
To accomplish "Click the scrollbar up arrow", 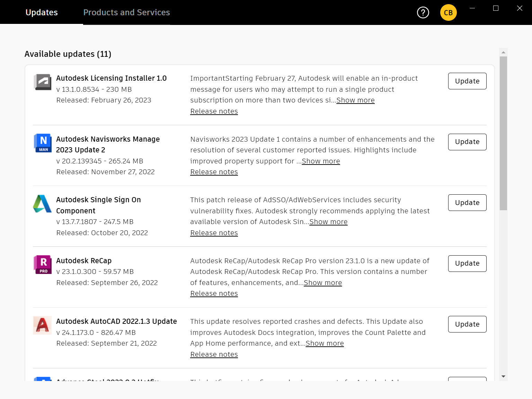I will (503, 52).
